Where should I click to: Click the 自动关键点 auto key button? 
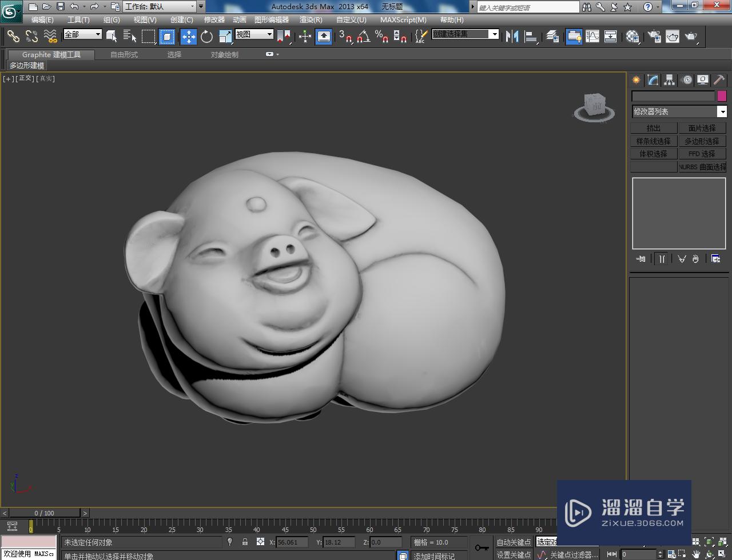coord(514,542)
